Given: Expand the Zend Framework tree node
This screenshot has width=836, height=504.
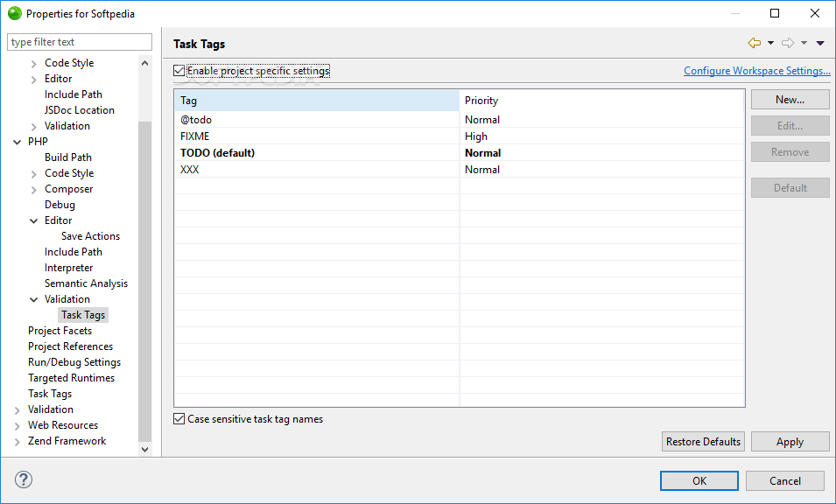Looking at the screenshot, I should tap(18, 441).
